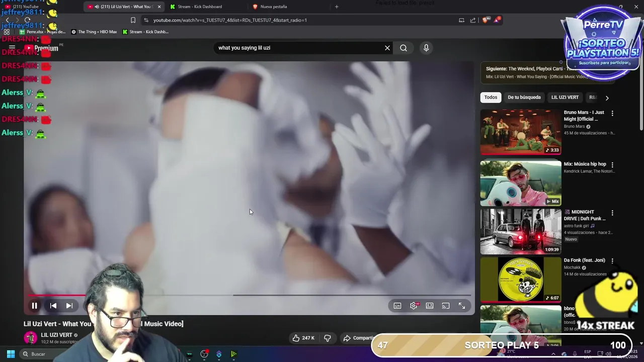
Task: Switch to the Nueva pestaña tab
Action: coord(274,7)
